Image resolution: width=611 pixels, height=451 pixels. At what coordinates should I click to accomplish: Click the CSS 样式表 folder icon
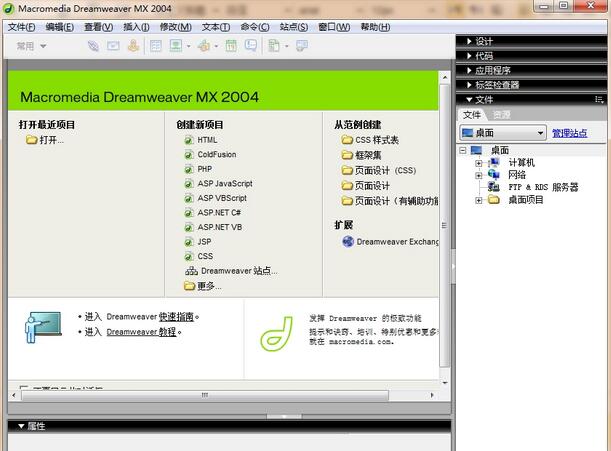pos(347,140)
